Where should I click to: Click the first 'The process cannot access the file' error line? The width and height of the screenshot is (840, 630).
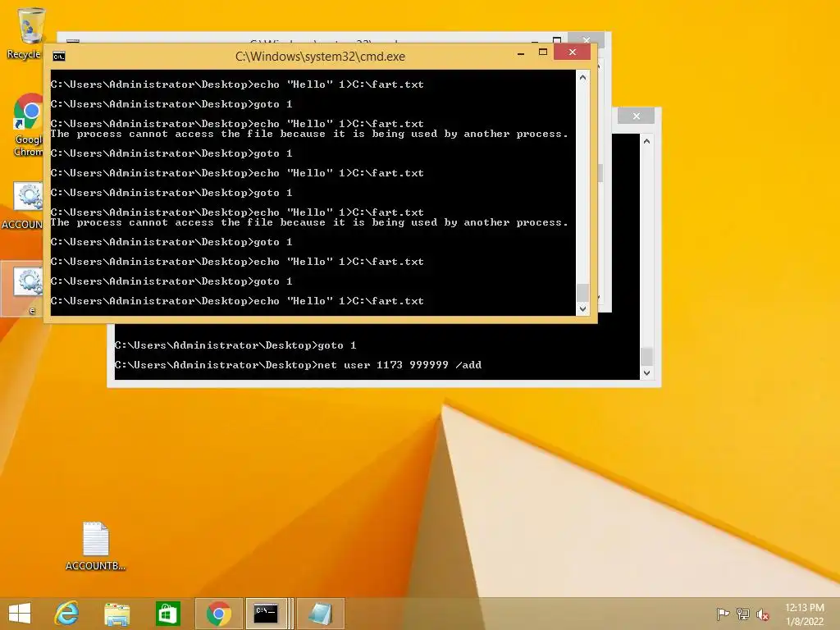309,134
